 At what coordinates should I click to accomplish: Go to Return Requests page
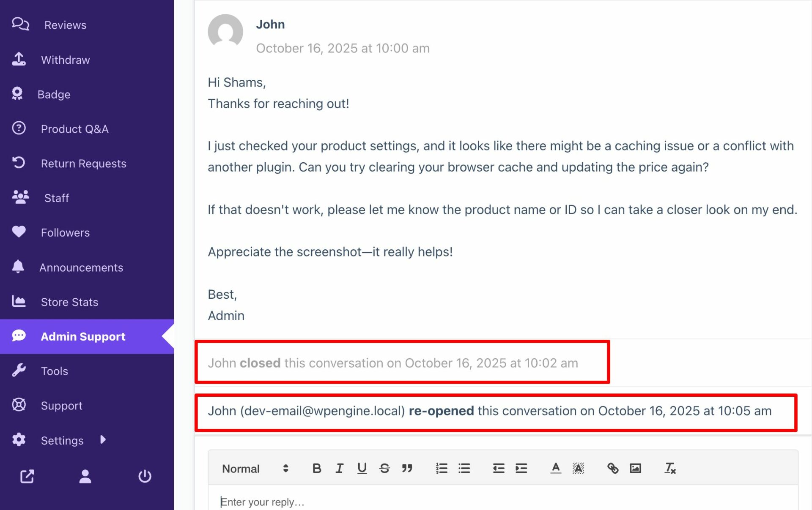pos(83,164)
